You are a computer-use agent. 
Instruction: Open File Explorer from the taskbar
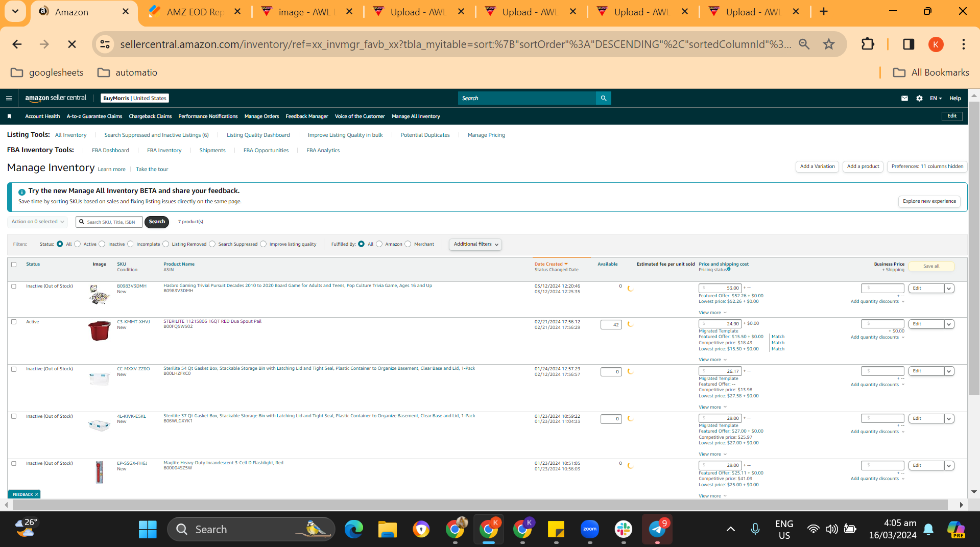(388, 529)
